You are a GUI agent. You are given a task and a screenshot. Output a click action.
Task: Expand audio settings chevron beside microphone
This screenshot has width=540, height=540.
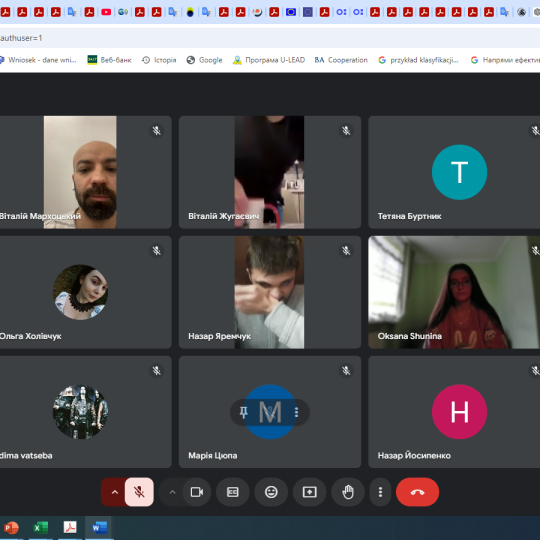(x=115, y=492)
